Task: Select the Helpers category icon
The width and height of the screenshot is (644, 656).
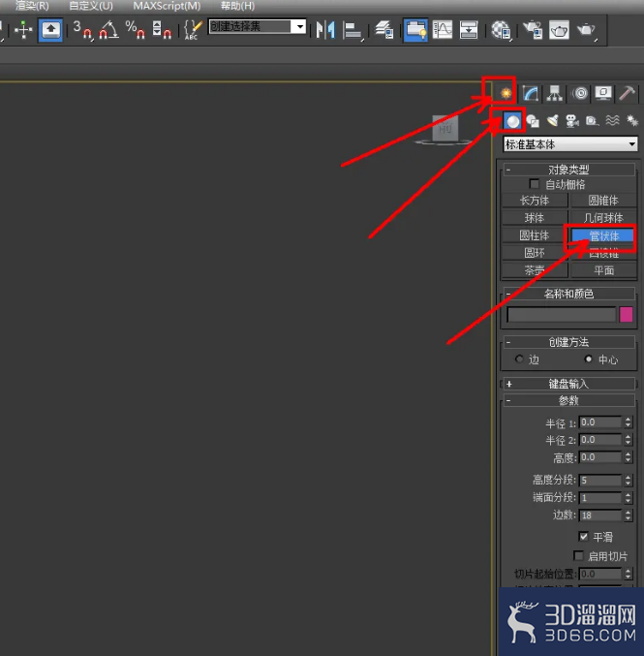Action: 592,121
